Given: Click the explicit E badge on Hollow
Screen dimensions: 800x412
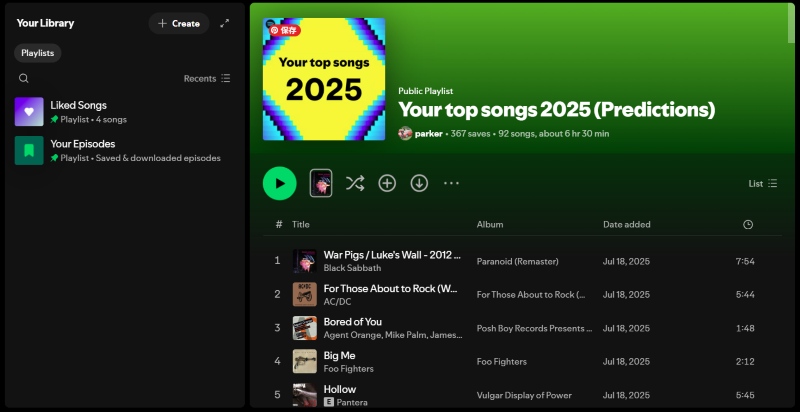Looking at the screenshot, I should pyautogui.click(x=329, y=402).
